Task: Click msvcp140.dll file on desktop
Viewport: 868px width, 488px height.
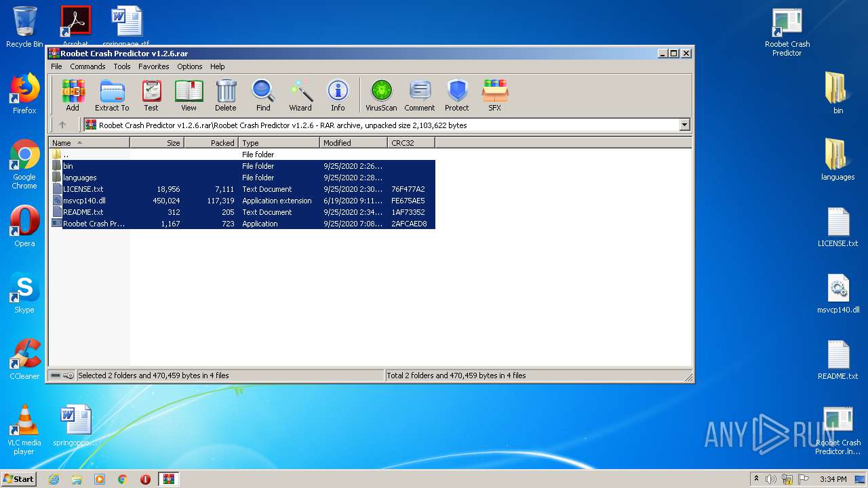Action: point(838,293)
